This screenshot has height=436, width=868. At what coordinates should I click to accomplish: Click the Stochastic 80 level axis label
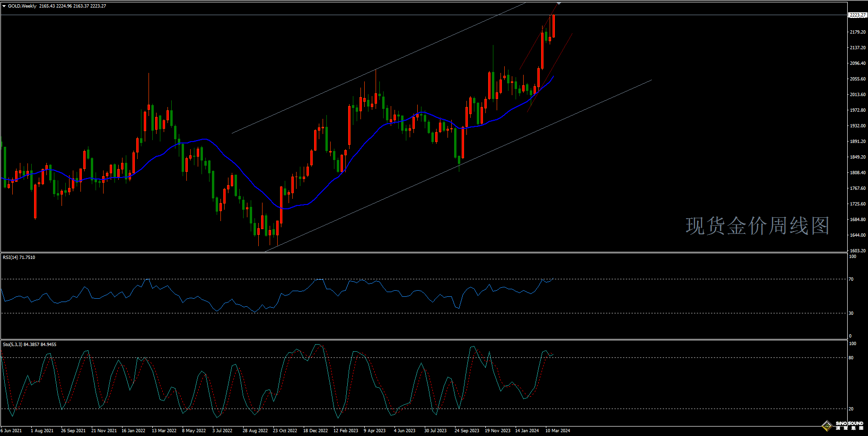(851, 358)
